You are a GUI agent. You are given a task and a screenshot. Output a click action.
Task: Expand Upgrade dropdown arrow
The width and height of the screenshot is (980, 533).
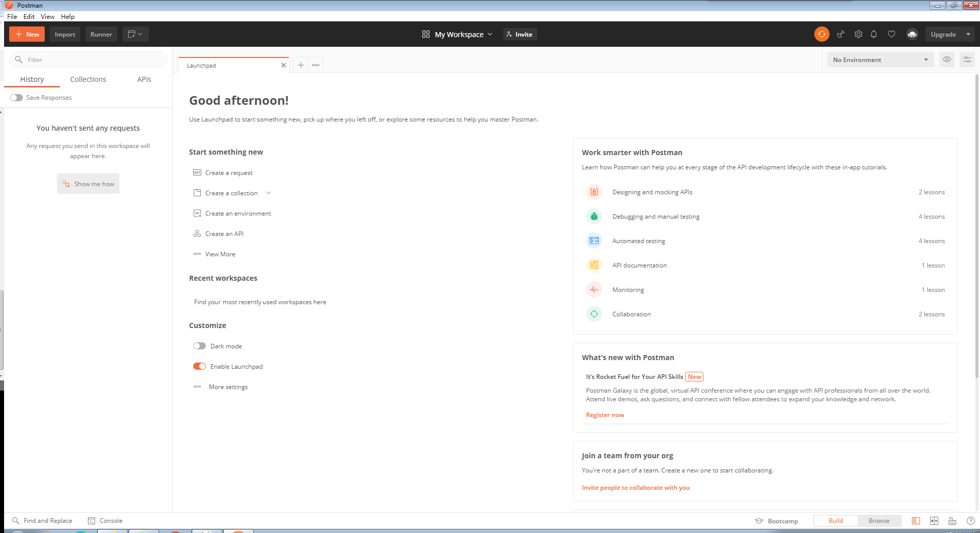(x=968, y=34)
